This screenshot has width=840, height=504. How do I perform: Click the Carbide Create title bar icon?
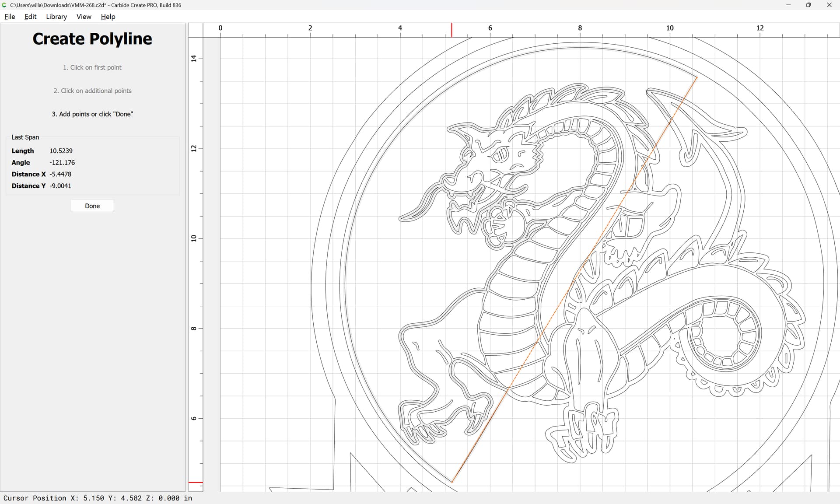[x=4, y=5]
